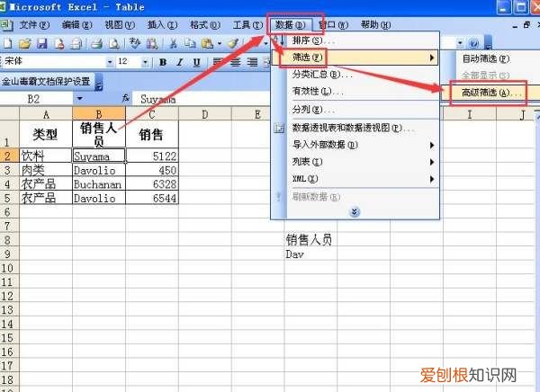
Task: Click the 数据 menu
Action: point(291,25)
